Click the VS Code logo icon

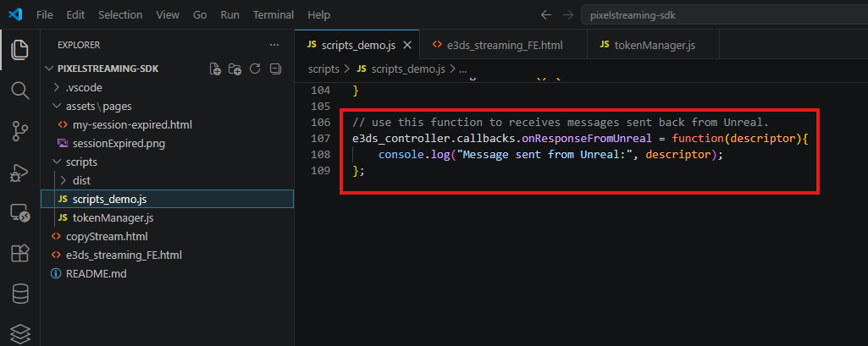[15, 14]
